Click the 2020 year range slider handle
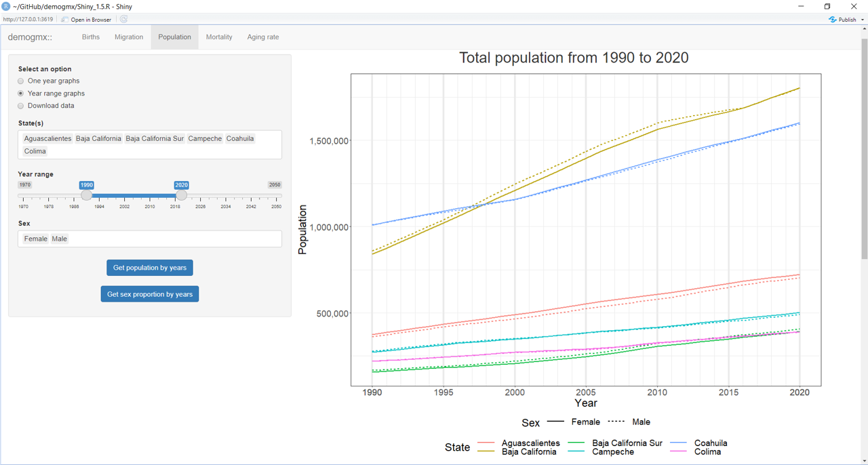Image resolution: width=868 pixels, height=465 pixels. coord(181,195)
